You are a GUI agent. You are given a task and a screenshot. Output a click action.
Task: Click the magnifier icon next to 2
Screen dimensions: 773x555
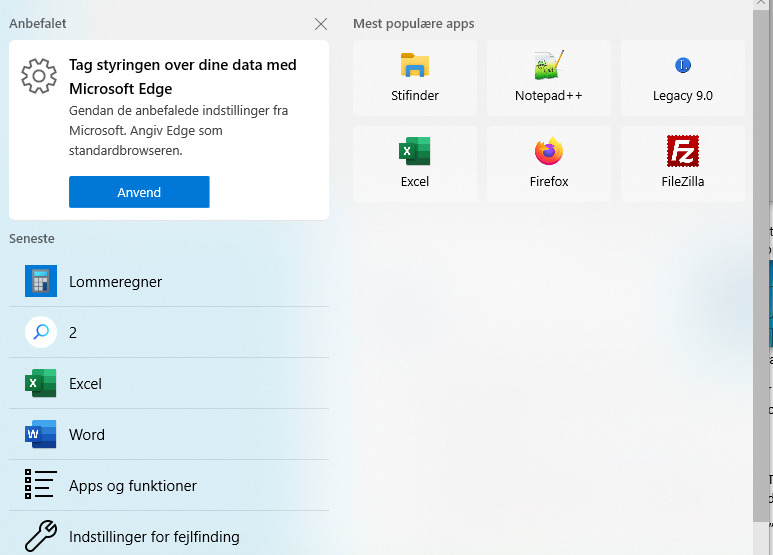coord(41,332)
